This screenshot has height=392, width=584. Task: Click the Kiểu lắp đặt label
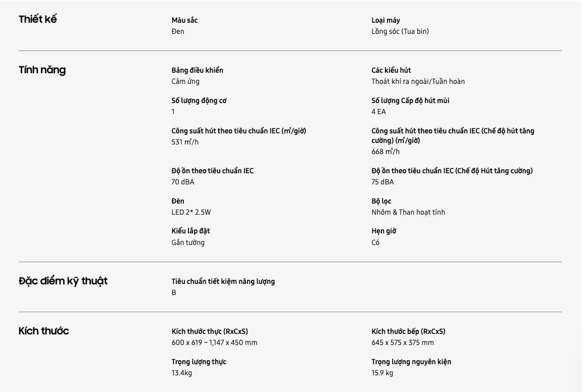(x=190, y=231)
